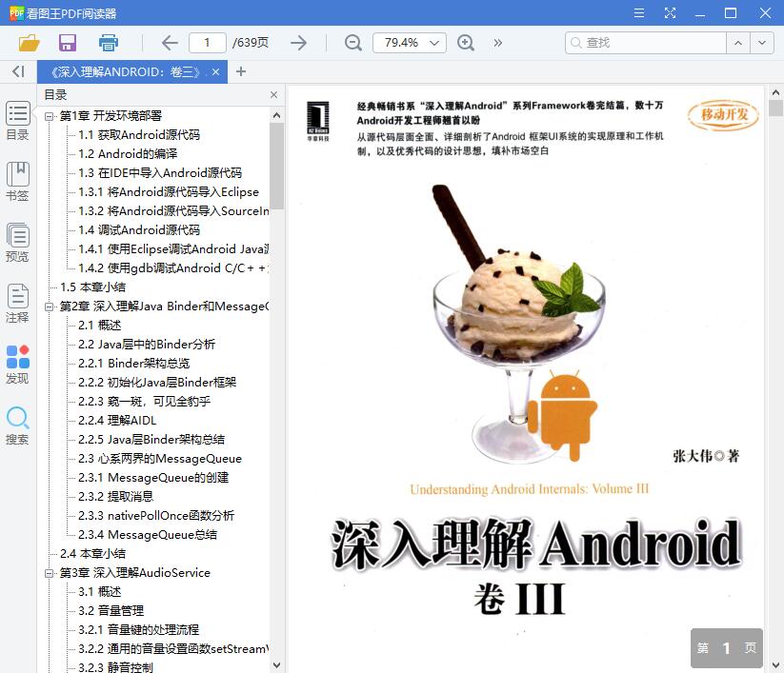Jump to 3.2 音量管理
This screenshot has width=784, height=673.
111,610
